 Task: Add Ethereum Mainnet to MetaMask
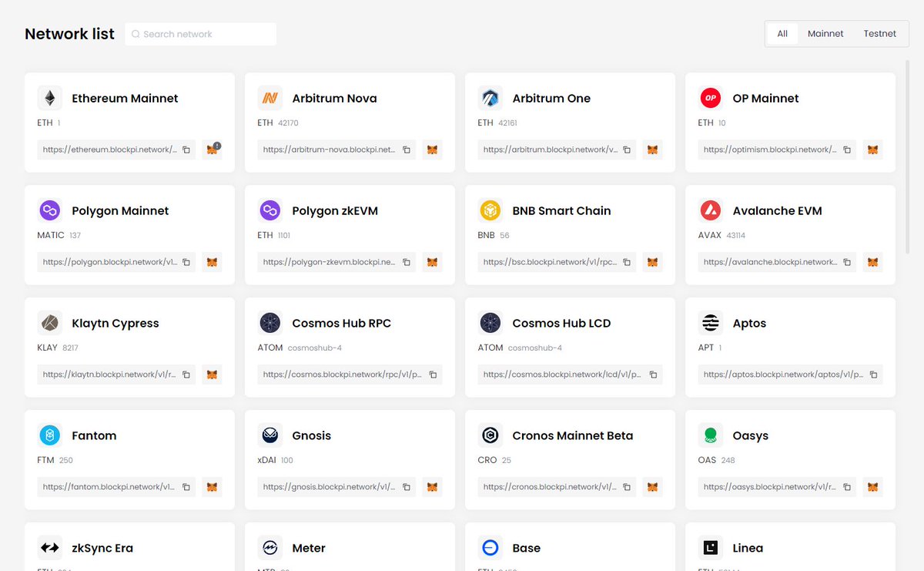tap(213, 149)
